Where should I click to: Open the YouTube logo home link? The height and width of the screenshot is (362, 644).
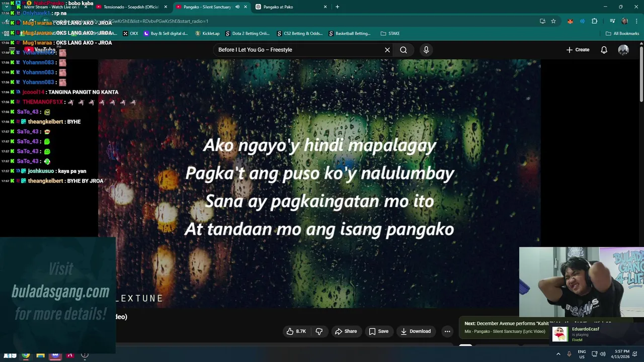41,50
